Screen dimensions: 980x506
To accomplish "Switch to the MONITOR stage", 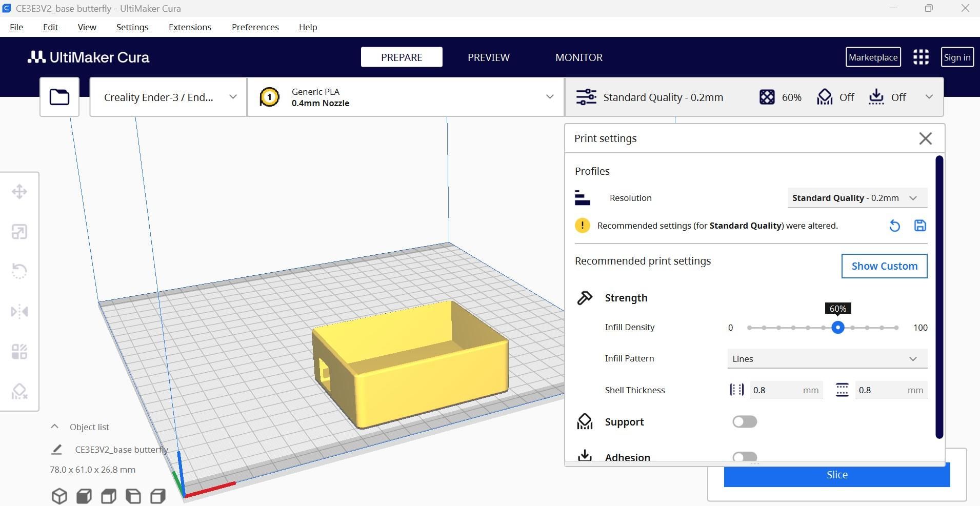I will (579, 57).
